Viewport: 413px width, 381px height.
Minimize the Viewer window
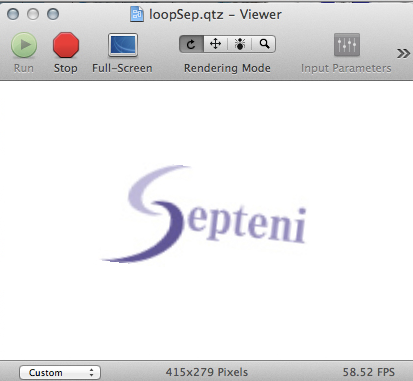pos(33,14)
